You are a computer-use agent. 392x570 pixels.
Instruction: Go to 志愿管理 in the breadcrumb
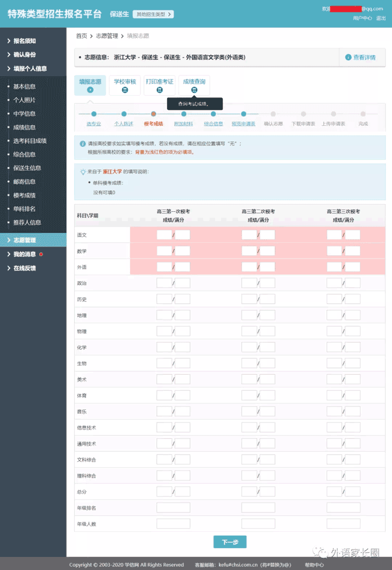pos(107,35)
